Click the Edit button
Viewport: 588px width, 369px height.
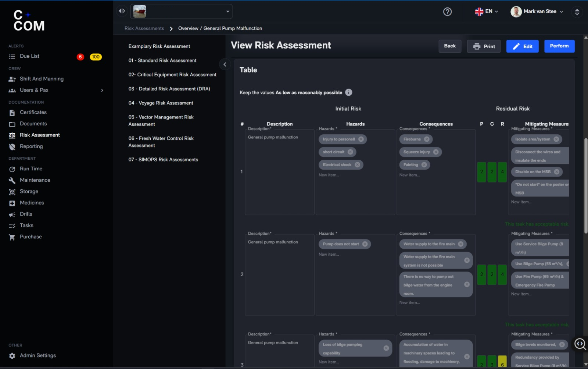[x=522, y=46]
